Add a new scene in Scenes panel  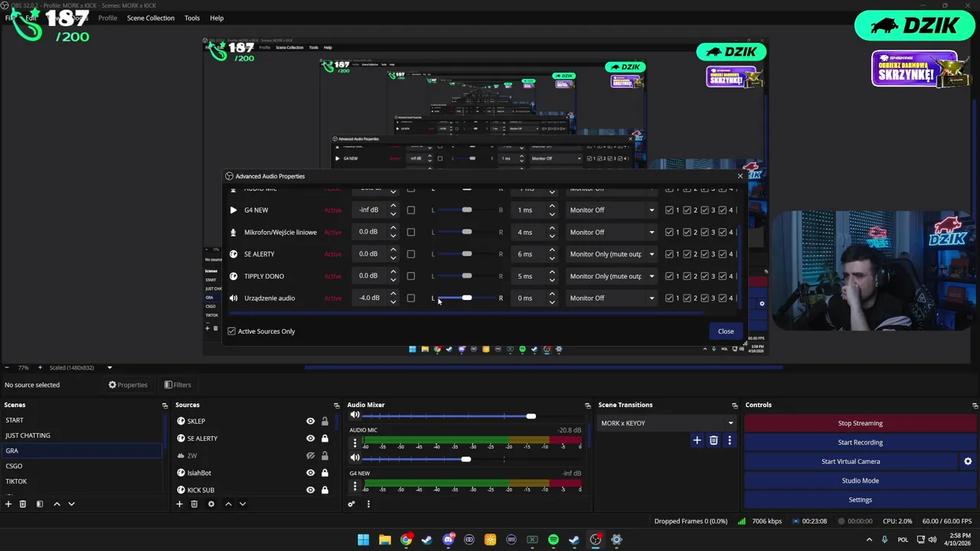pos(8,504)
